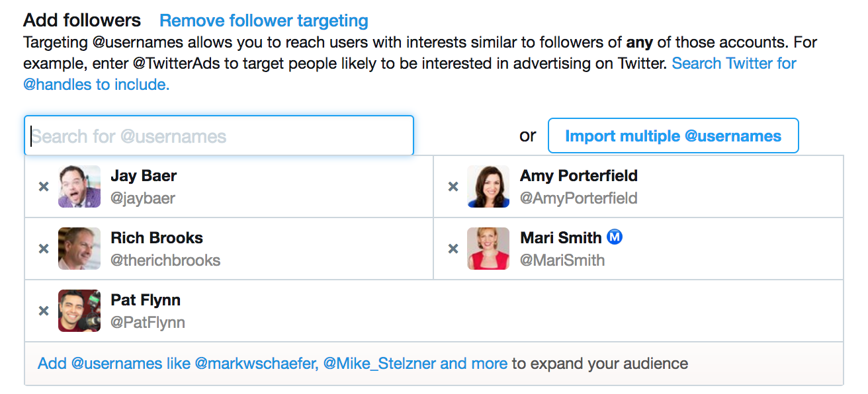Open Search Twitter for @handles to include link

point(410,74)
